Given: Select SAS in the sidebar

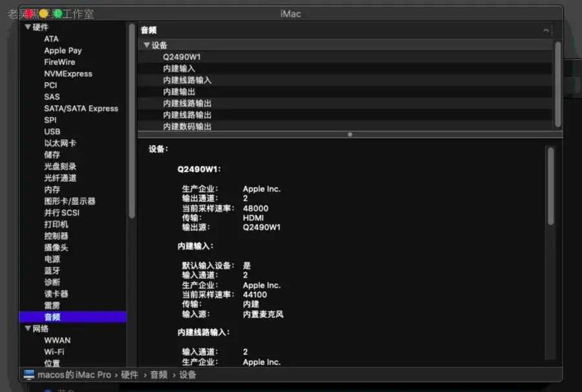Looking at the screenshot, I should point(52,97).
